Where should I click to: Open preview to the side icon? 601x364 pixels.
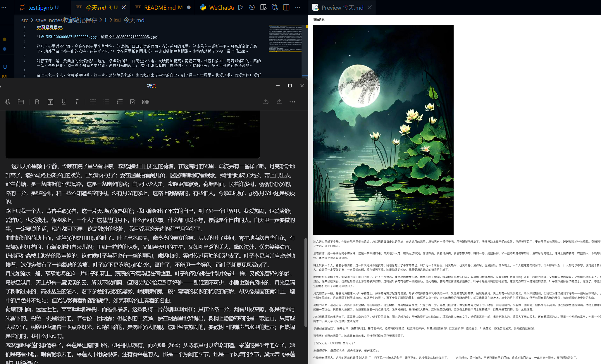click(263, 7)
